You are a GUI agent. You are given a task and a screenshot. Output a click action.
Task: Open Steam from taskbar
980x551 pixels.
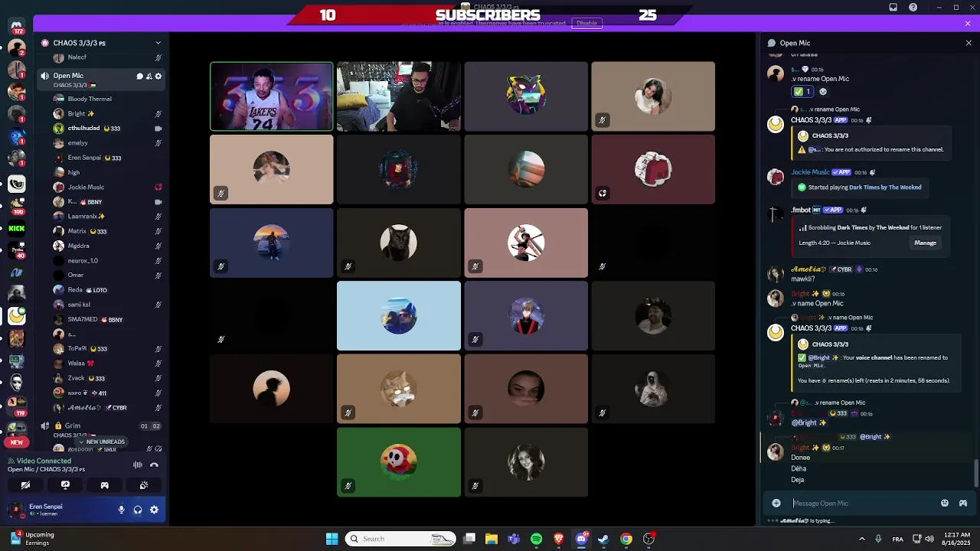[603, 539]
